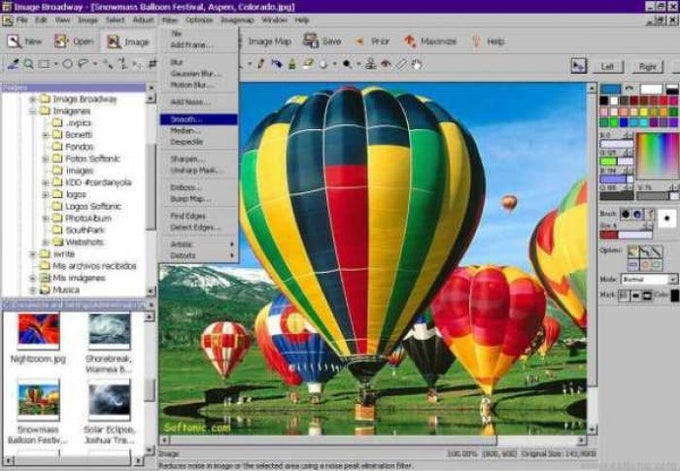
Task: Expand the Musica folder
Action: 33,290
